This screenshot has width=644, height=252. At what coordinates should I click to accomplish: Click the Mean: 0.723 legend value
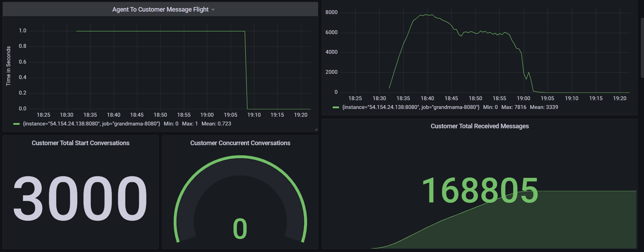coord(216,124)
